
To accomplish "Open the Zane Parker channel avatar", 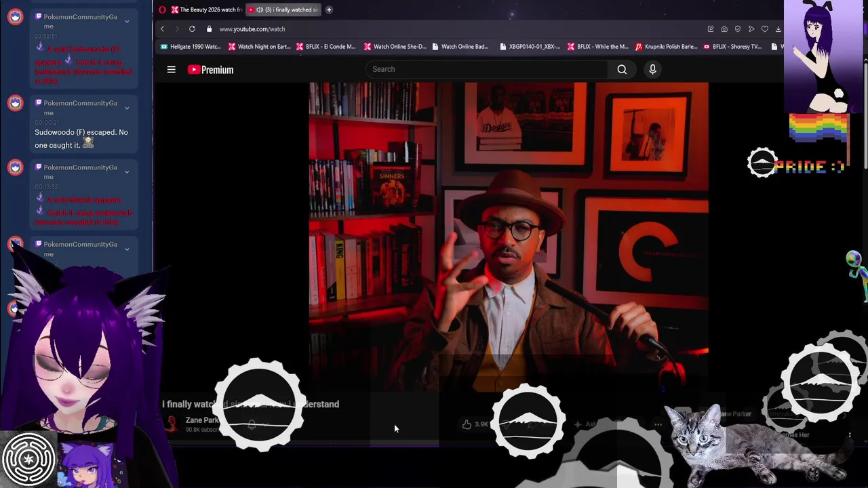I will (172, 424).
